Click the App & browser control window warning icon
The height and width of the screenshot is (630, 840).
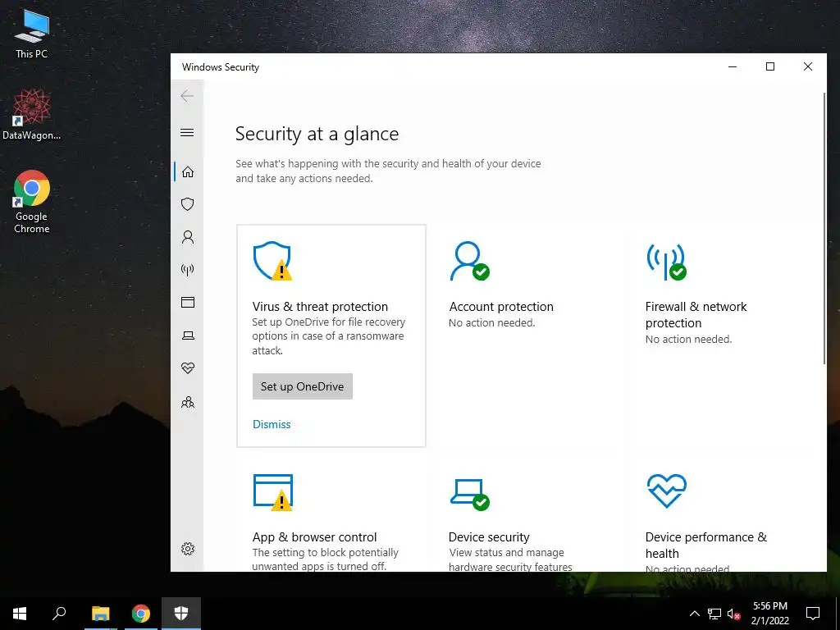(272, 492)
